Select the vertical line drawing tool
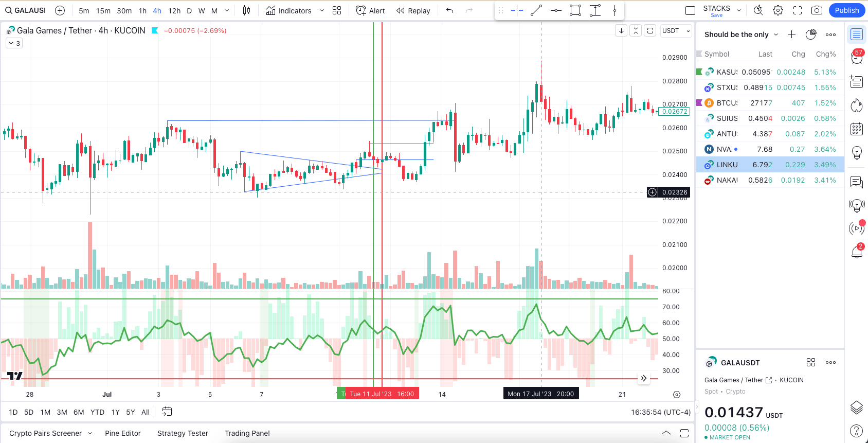Screen dimensions: 868x443 pos(614,10)
